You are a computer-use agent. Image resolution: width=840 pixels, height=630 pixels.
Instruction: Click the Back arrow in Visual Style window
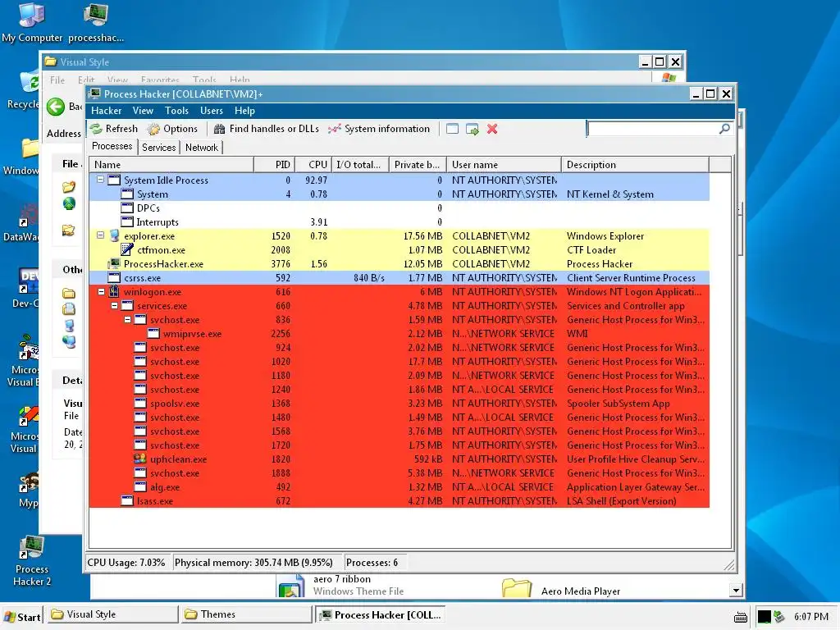(56, 107)
